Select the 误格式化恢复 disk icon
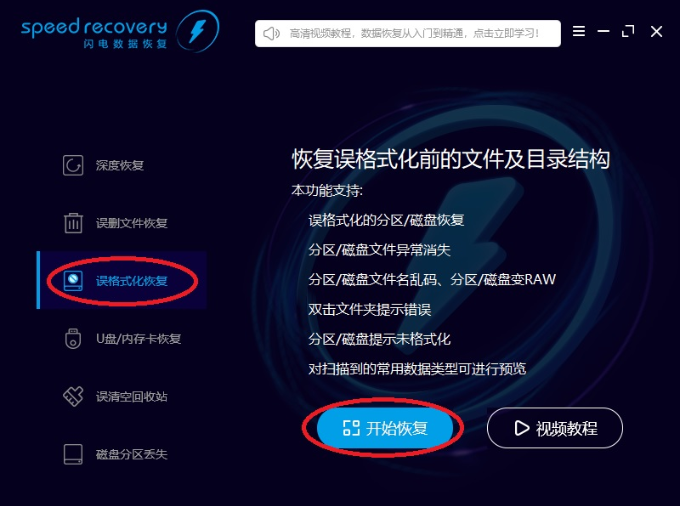Image resolution: width=680 pixels, height=506 pixels. [73, 281]
